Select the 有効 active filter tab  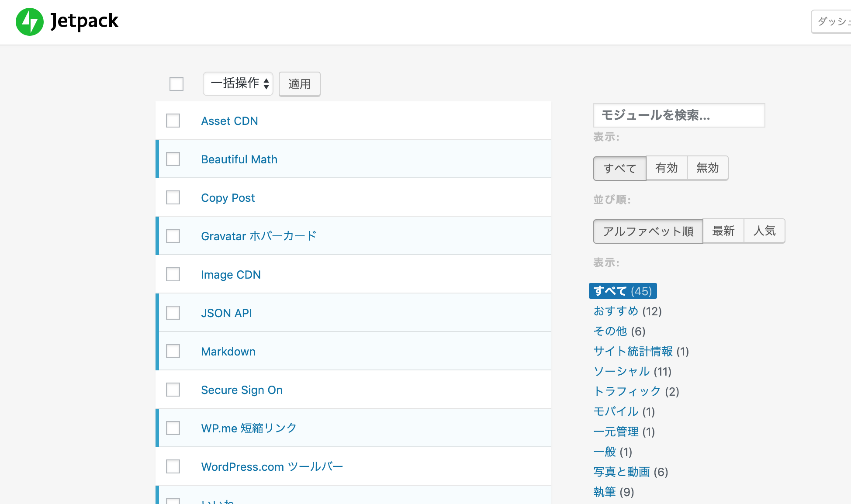667,168
